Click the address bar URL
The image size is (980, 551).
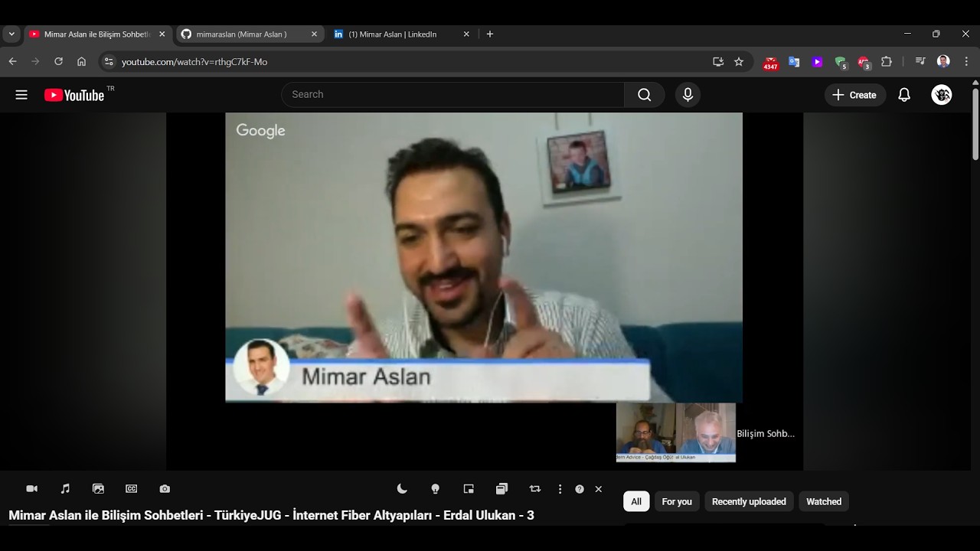pos(194,62)
